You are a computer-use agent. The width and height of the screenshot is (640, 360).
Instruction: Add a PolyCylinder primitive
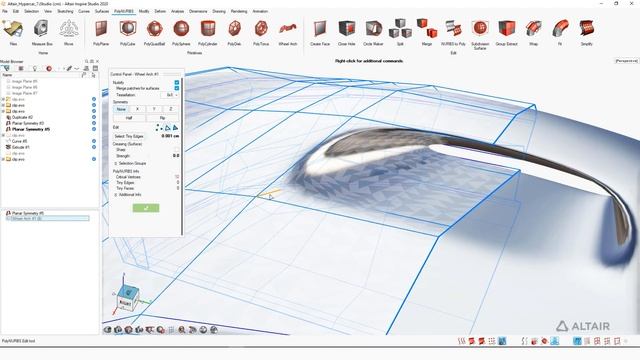point(208,33)
